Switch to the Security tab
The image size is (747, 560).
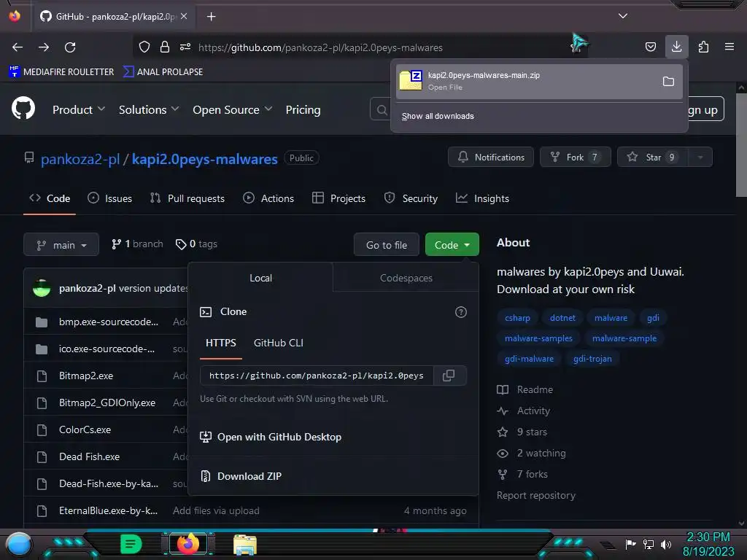pos(411,198)
